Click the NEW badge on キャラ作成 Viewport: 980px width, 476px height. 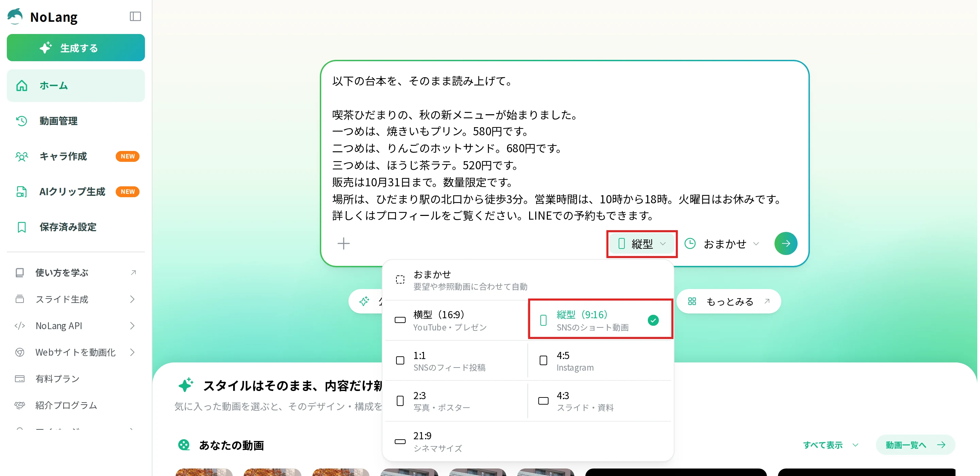tap(128, 156)
